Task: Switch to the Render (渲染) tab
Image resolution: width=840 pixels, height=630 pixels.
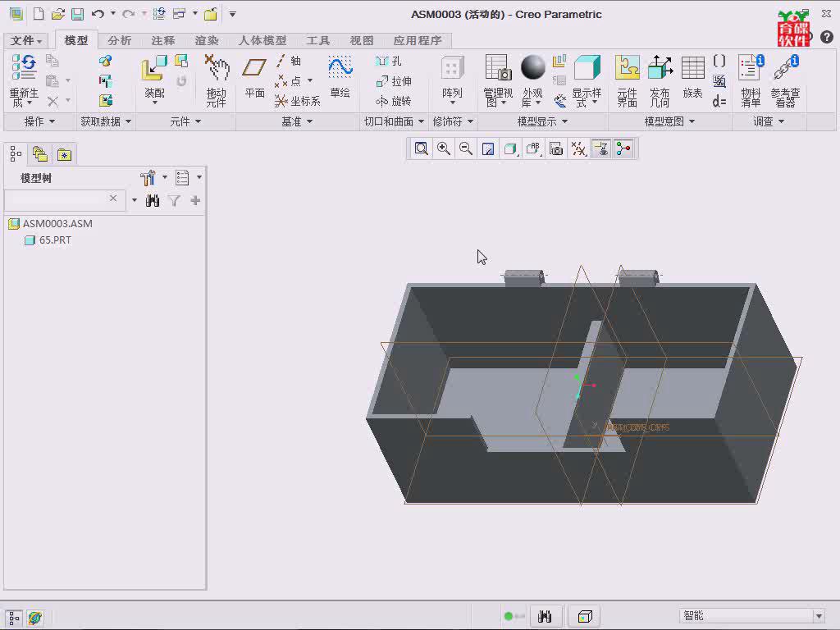Action: tap(207, 40)
